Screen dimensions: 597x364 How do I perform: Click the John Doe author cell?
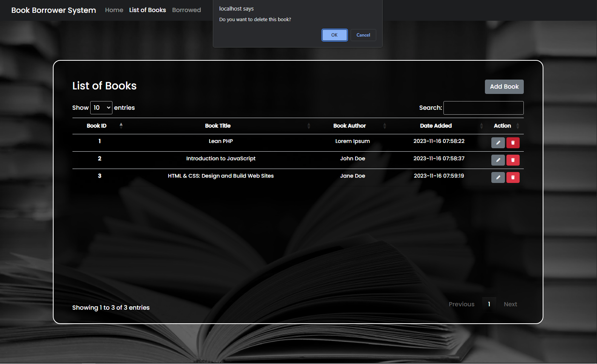[352, 158]
